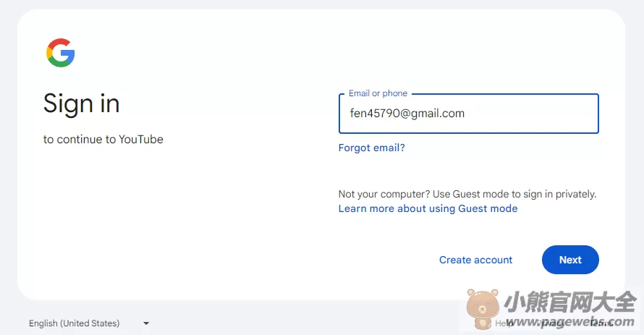Click the bear mascot watermark icon

click(x=483, y=308)
